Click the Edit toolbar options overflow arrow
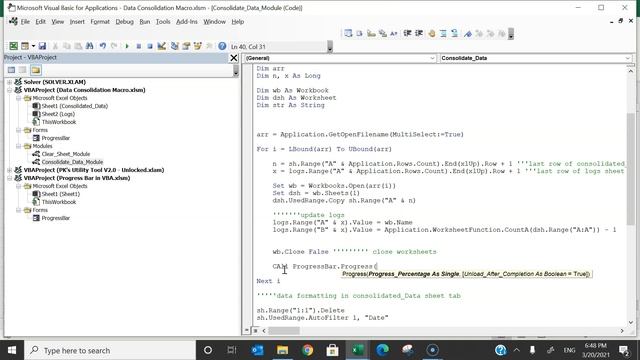640x360 pixels. 511,34
